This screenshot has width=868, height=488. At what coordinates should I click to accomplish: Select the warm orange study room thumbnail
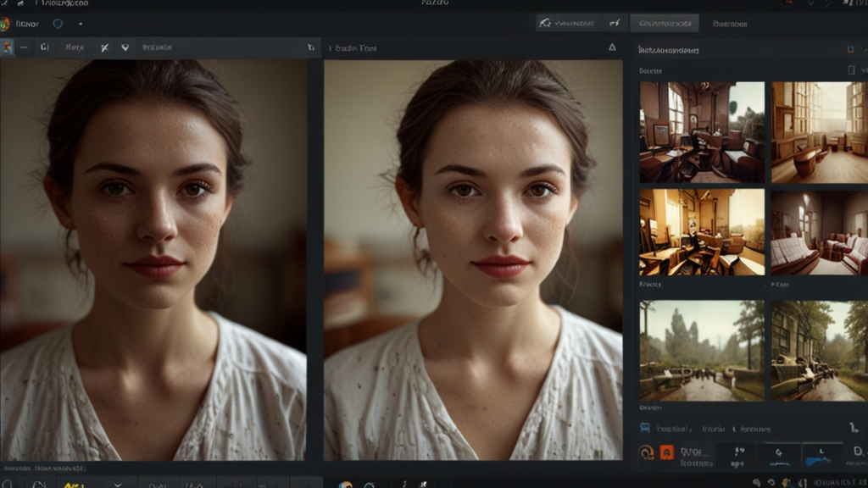(x=702, y=232)
